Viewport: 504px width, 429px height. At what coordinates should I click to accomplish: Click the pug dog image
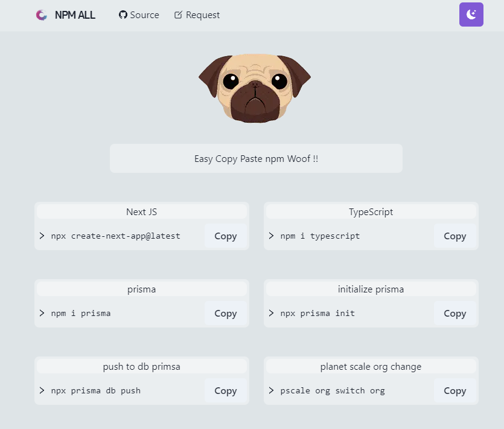tap(254, 88)
